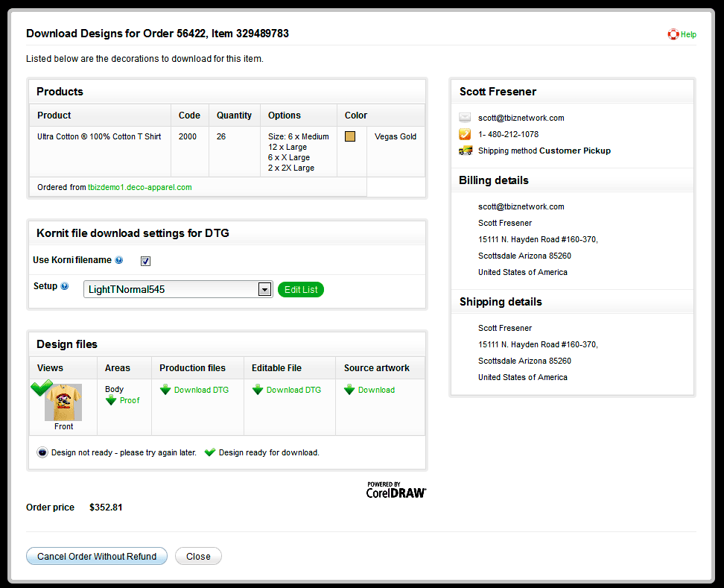Open the tbizdemo1.deco-apparel.com link
Screen dimensions: 724x588
(x=140, y=187)
